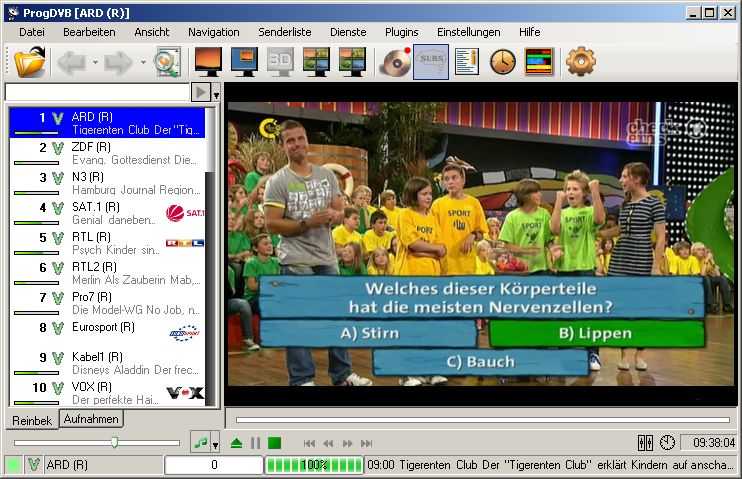Click the pause playback button
This screenshot has height=479, width=742.
point(255,443)
